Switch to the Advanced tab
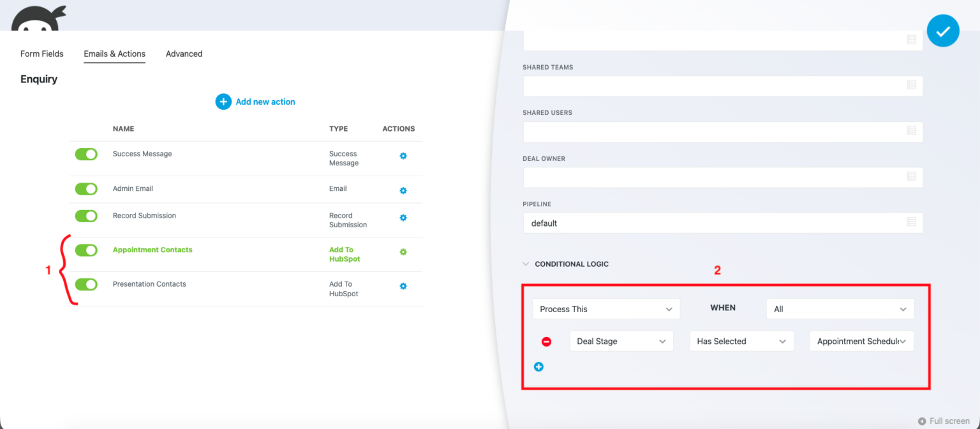The image size is (980, 429). point(184,54)
